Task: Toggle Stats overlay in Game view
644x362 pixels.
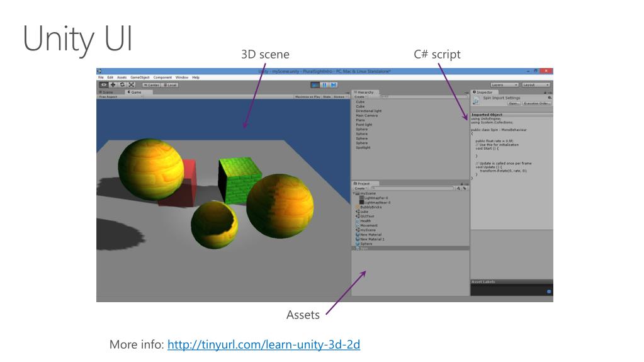Action: click(x=327, y=97)
